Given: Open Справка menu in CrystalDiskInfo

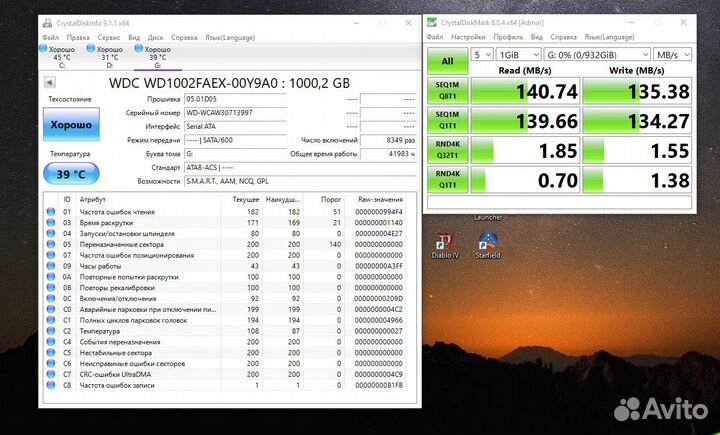Looking at the screenshot, I should click(x=184, y=38).
